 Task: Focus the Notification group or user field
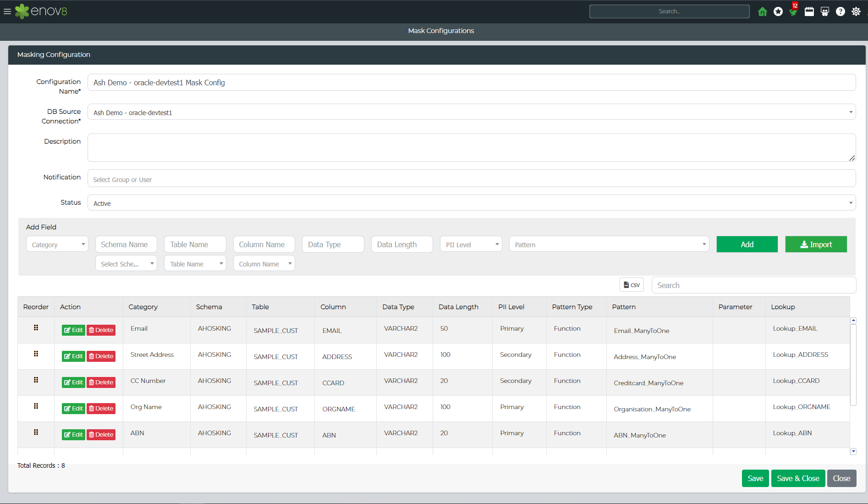[x=472, y=178]
